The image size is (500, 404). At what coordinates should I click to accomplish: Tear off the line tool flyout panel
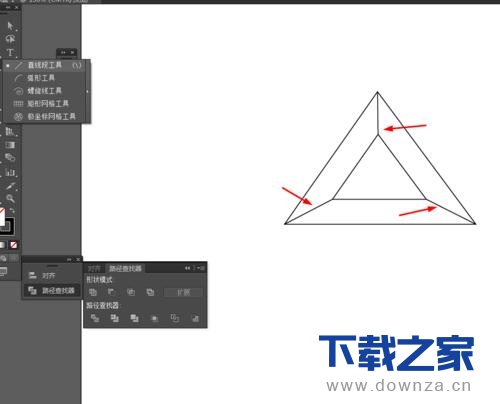pos(87,91)
